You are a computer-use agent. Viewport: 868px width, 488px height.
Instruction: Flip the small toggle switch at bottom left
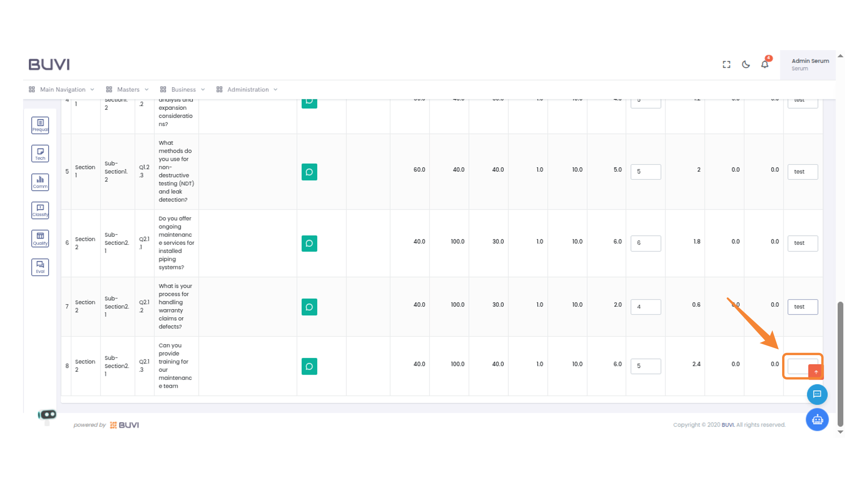pos(47,414)
